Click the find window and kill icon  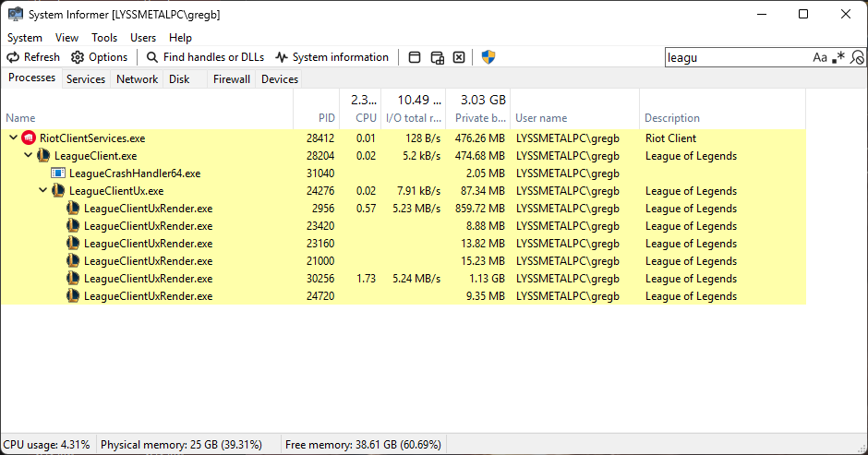pyautogui.click(x=459, y=57)
